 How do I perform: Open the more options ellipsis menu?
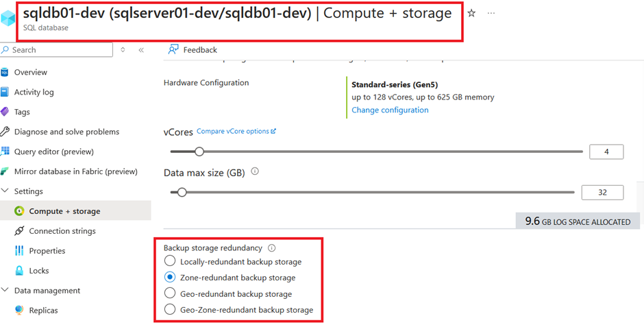tap(491, 14)
